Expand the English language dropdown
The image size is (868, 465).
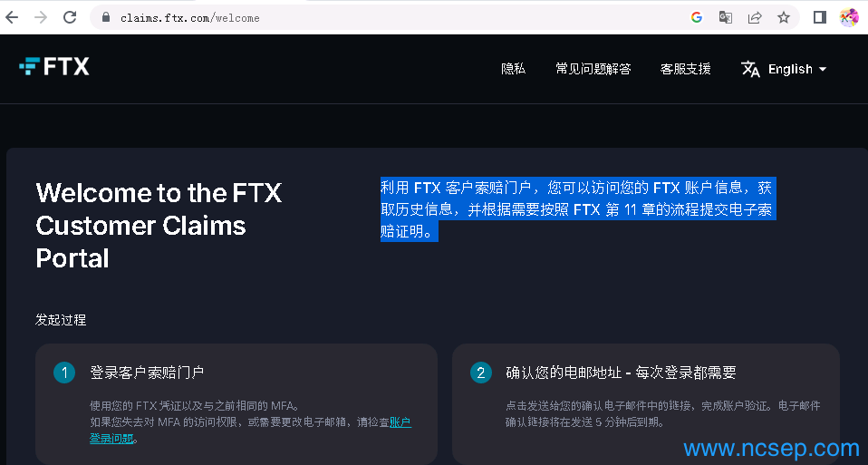point(797,69)
